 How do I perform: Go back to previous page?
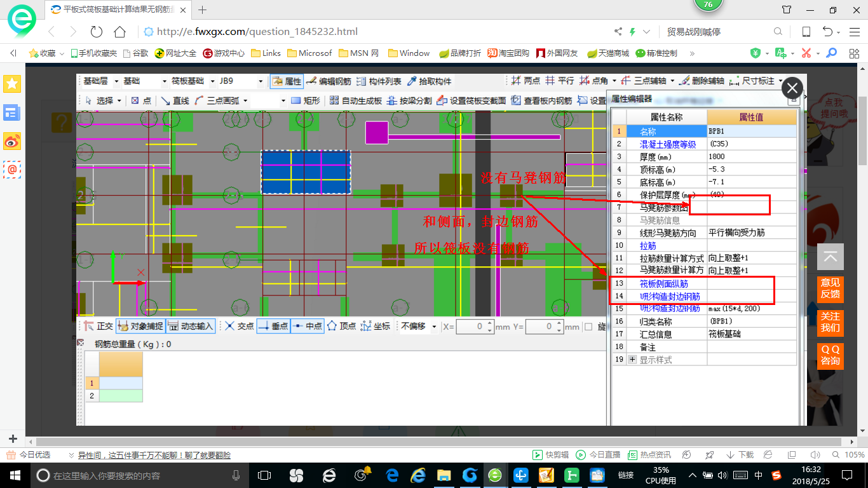click(51, 32)
